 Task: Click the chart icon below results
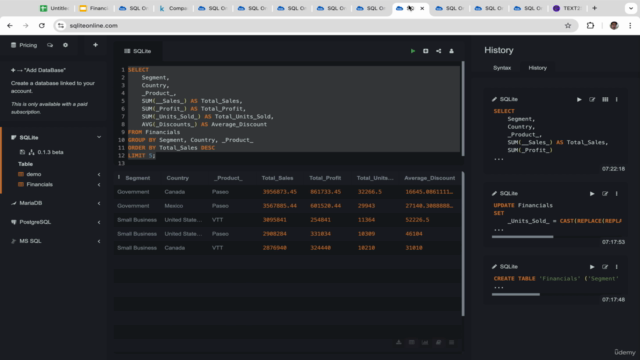(425, 342)
